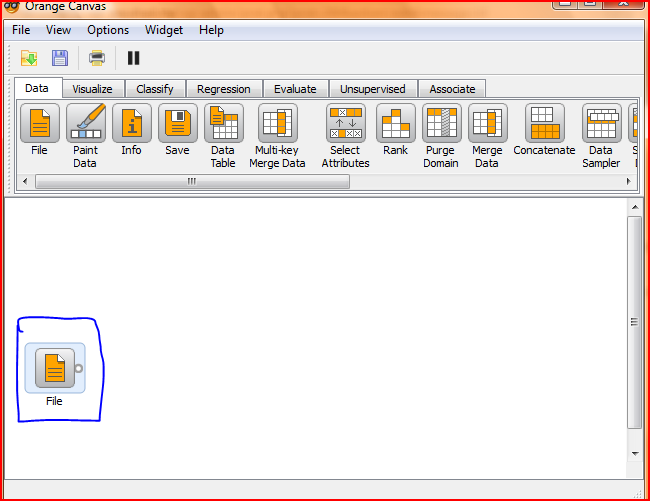This screenshot has width=650, height=501.
Task: Select the Select Attributes widget icon
Action: pyautogui.click(x=346, y=123)
